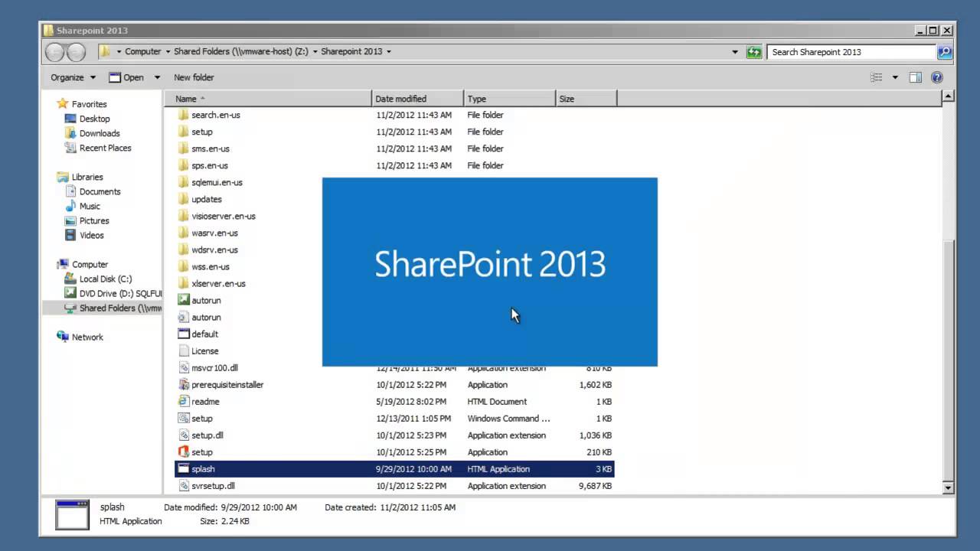Click the Back navigation button
The image size is (980, 551).
click(54, 52)
